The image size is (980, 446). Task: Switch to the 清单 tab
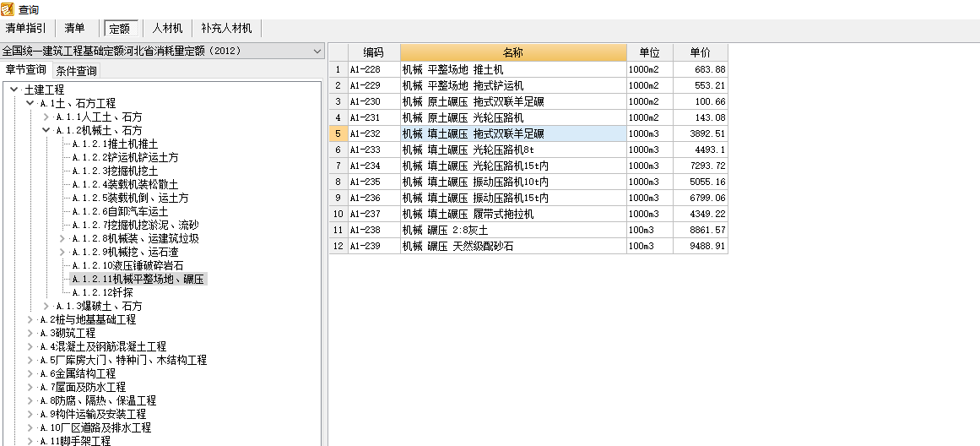pyautogui.click(x=74, y=28)
